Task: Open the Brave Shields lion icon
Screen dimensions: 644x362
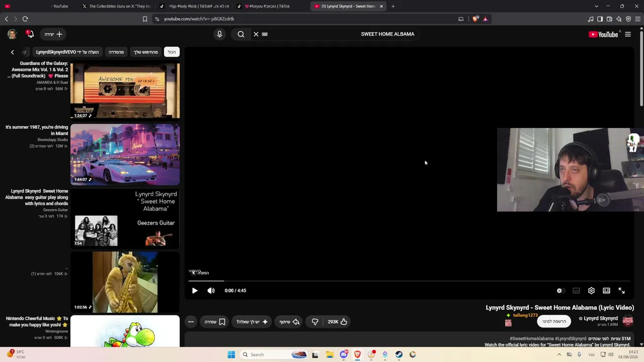Action: [x=475, y=19]
